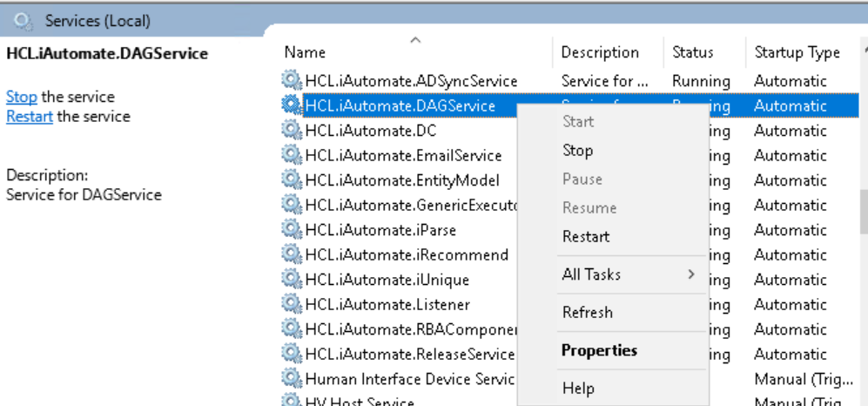
Task: Click the disabled Pause menu entry
Action: pyautogui.click(x=613, y=179)
